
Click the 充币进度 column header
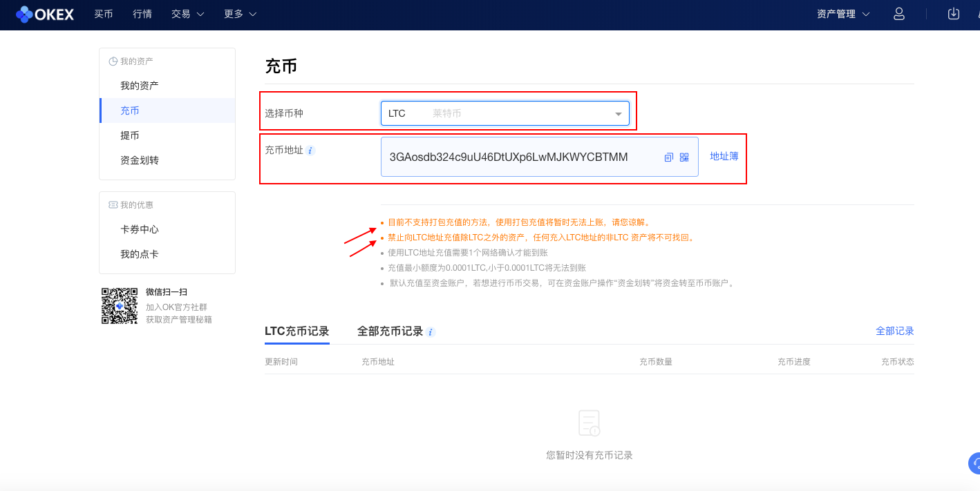(794, 362)
